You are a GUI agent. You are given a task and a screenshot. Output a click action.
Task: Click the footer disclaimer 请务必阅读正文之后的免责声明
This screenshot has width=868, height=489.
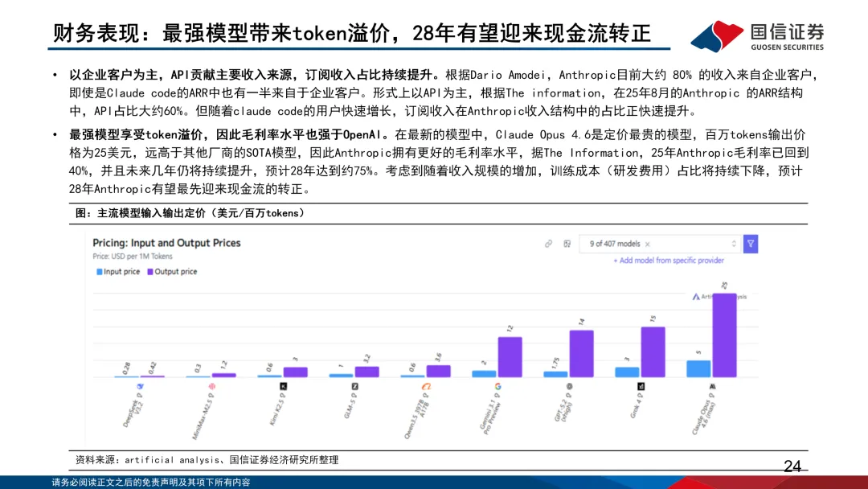pyautogui.click(x=151, y=483)
